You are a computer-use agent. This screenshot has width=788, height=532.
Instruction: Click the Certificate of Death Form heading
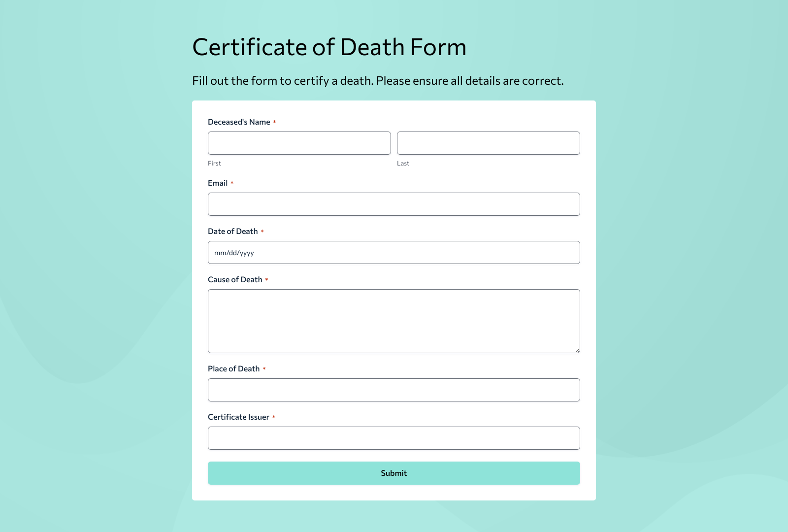pyautogui.click(x=329, y=47)
